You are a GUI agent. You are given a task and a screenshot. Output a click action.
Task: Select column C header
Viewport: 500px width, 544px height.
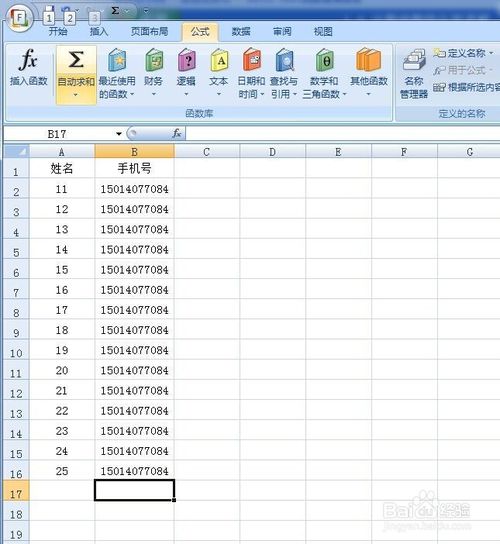(x=207, y=152)
